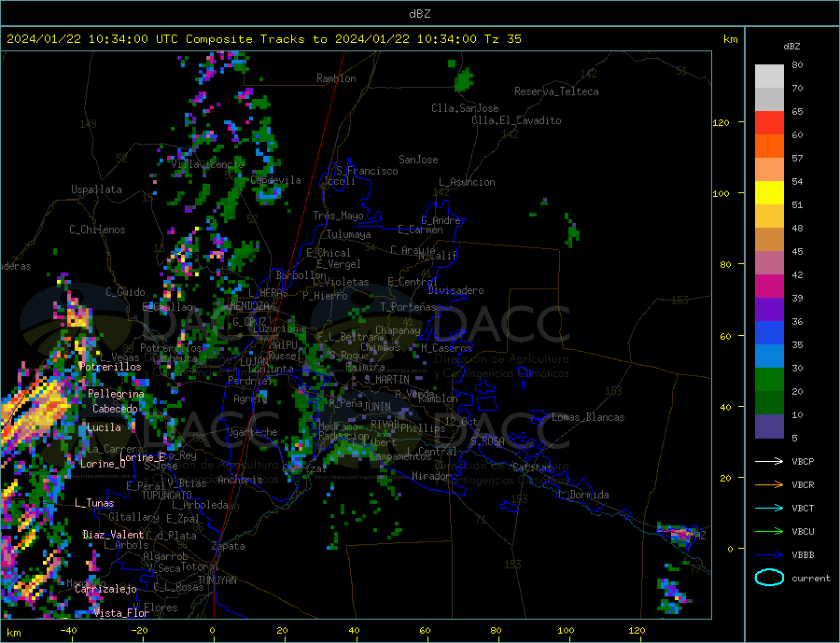The image size is (840, 643).
Task: Click the C_Guido map label
Action: click(x=125, y=292)
